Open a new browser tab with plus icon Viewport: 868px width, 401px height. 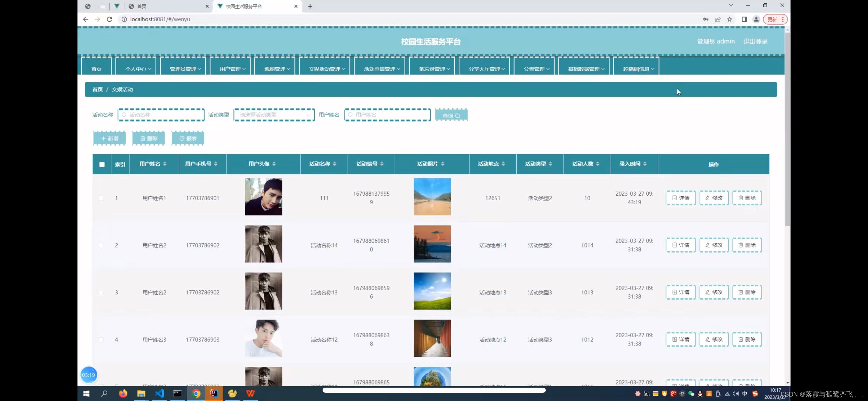click(x=310, y=6)
